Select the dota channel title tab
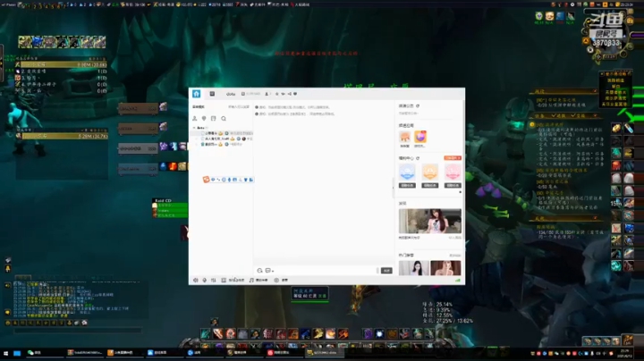 click(x=231, y=94)
